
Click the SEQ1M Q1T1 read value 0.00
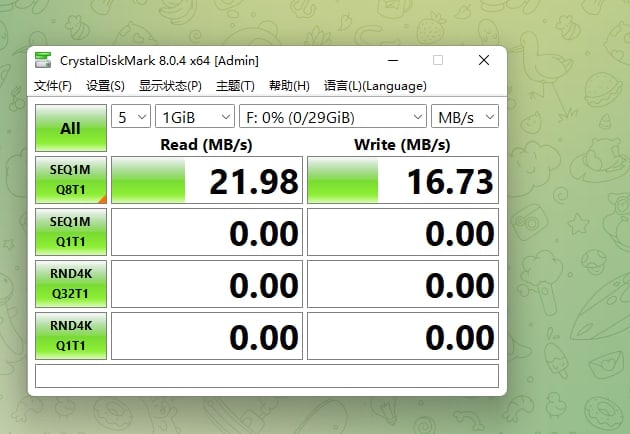point(207,232)
